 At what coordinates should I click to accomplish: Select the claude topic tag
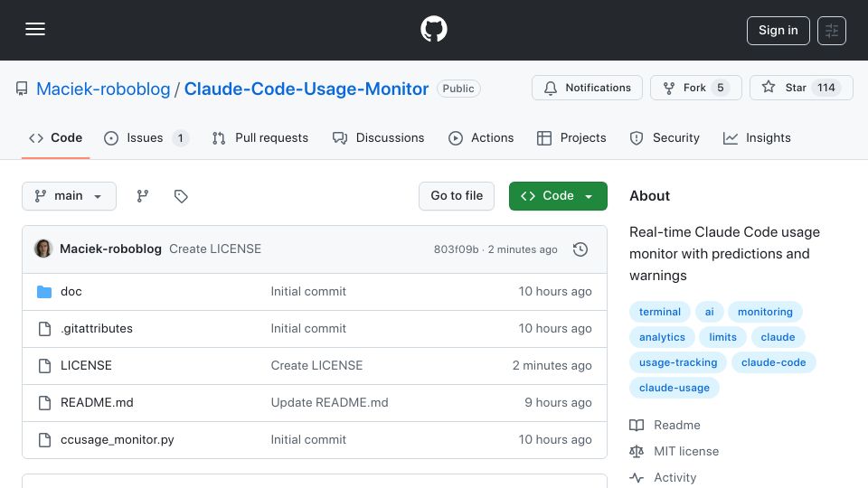(778, 337)
